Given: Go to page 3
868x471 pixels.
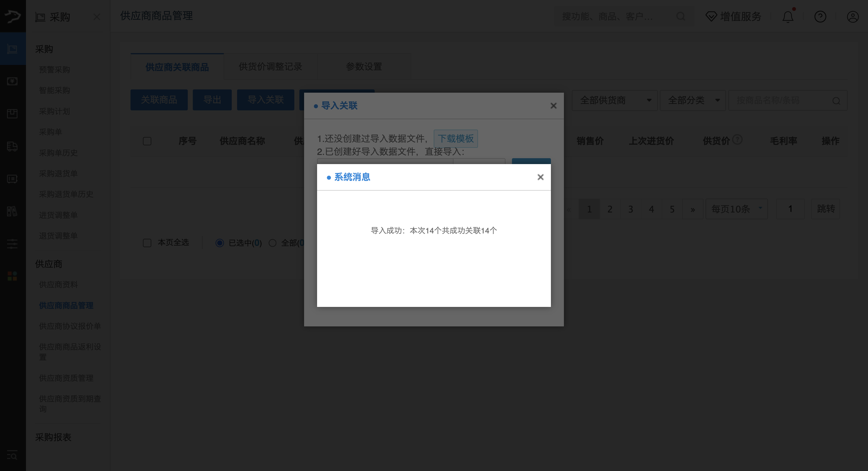Looking at the screenshot, I should pos(630,209).
